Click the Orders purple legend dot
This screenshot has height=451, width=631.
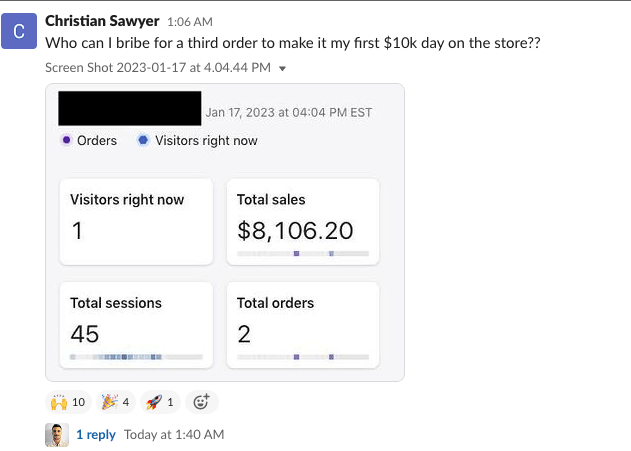pyautogui.click(x=66, y=140)
